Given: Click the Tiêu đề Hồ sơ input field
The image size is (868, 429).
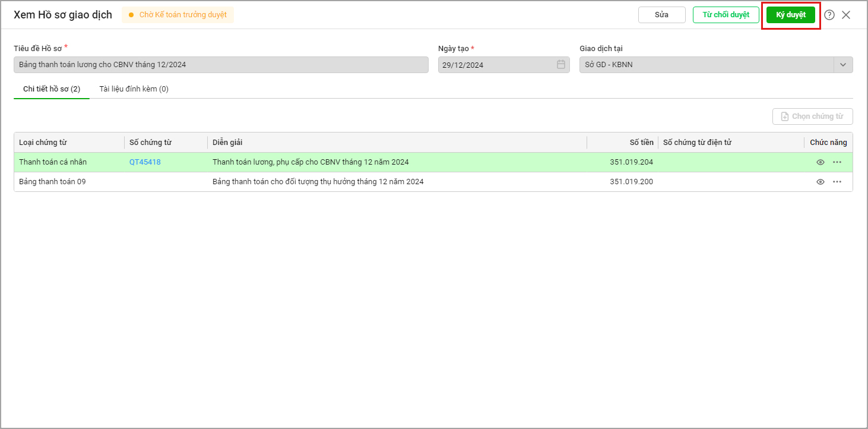Looking at the screenshot, I should point(221,65).
